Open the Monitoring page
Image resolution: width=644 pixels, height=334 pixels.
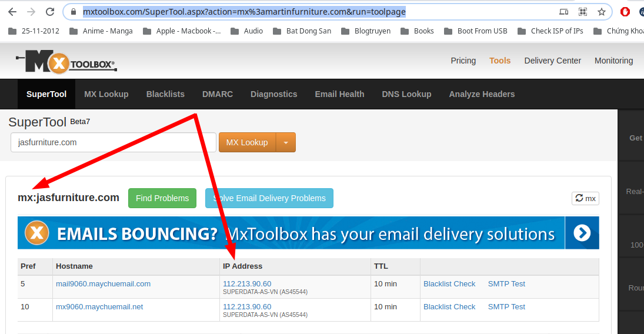click(x=613, y=61)
